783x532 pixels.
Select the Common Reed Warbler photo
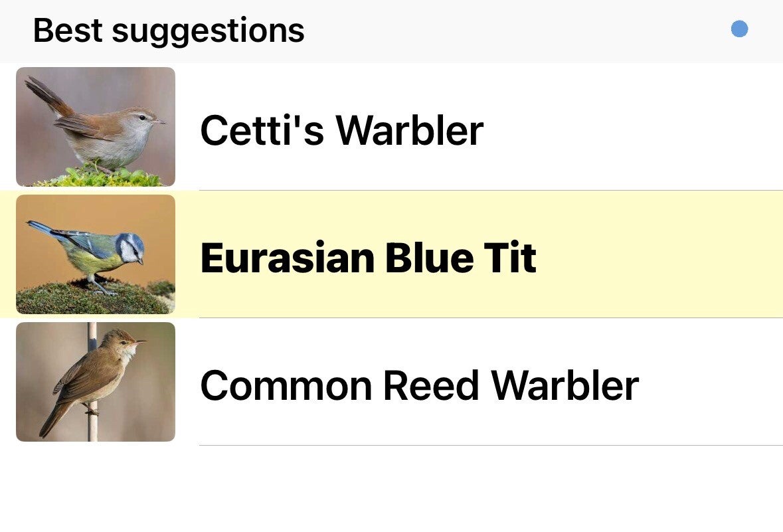coord(96,382)
